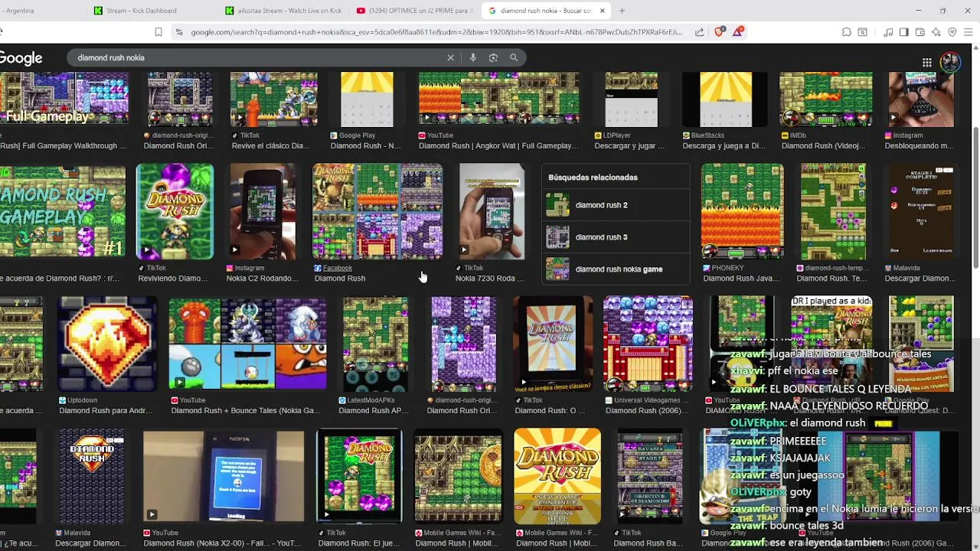The width and height of the screenshot is (980, 551).
Task: Open Google Lens image search icon
Action: click(493, 57)
